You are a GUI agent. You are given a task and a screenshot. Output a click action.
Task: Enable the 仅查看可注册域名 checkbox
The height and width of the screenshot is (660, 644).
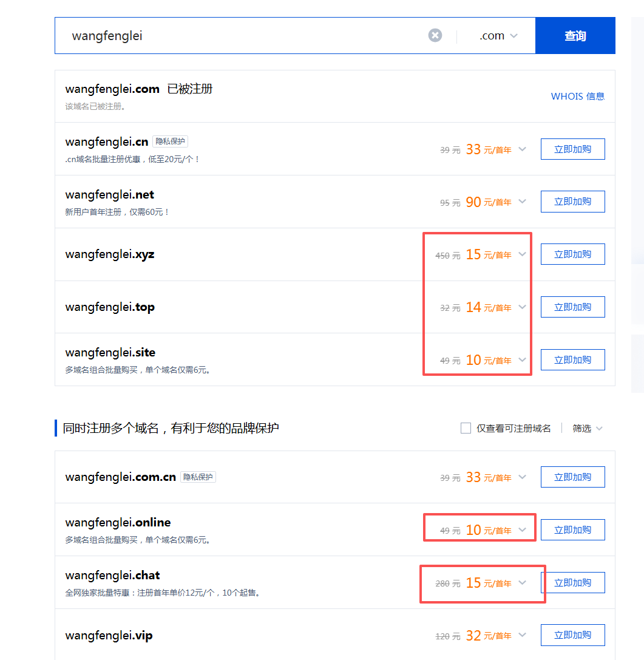point(465,427)
